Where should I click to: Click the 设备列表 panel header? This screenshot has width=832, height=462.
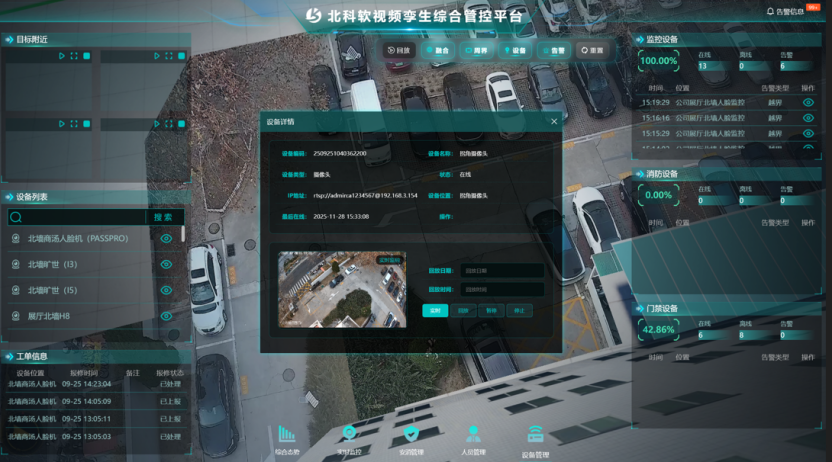click(97, 197)
